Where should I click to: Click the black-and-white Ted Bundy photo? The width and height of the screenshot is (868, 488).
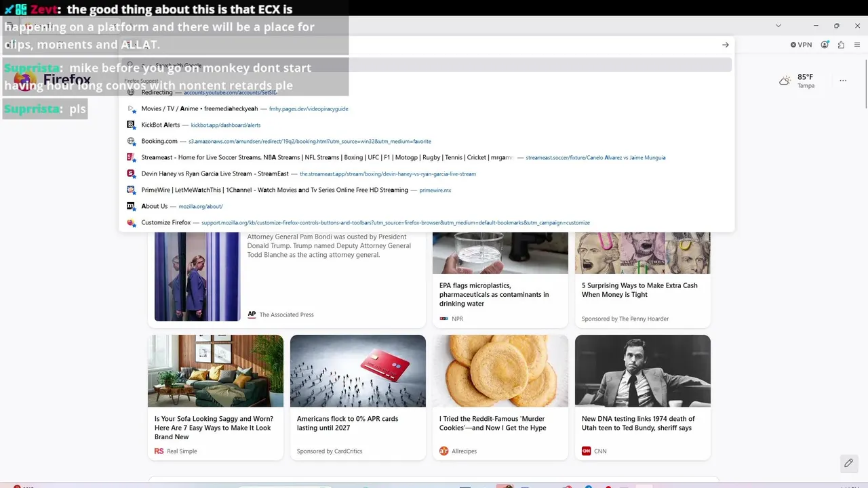[643, 371]
